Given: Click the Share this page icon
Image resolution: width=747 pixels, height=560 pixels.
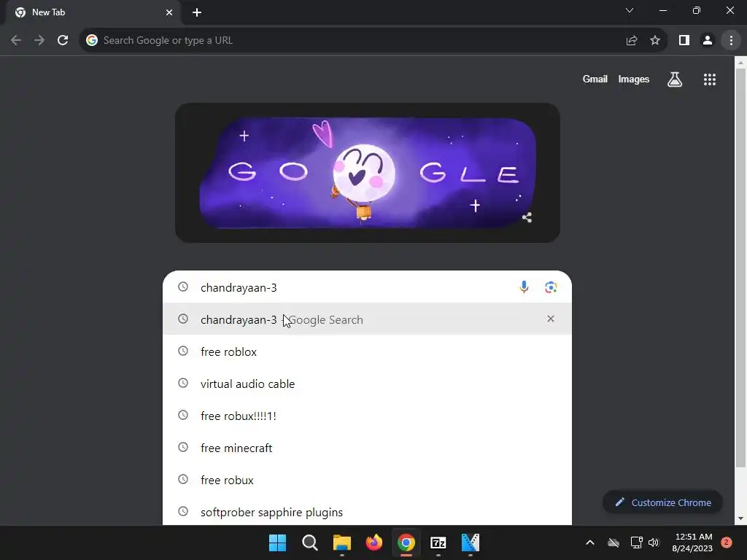Looking at the screenshot, I should click(x=632, y=41).
